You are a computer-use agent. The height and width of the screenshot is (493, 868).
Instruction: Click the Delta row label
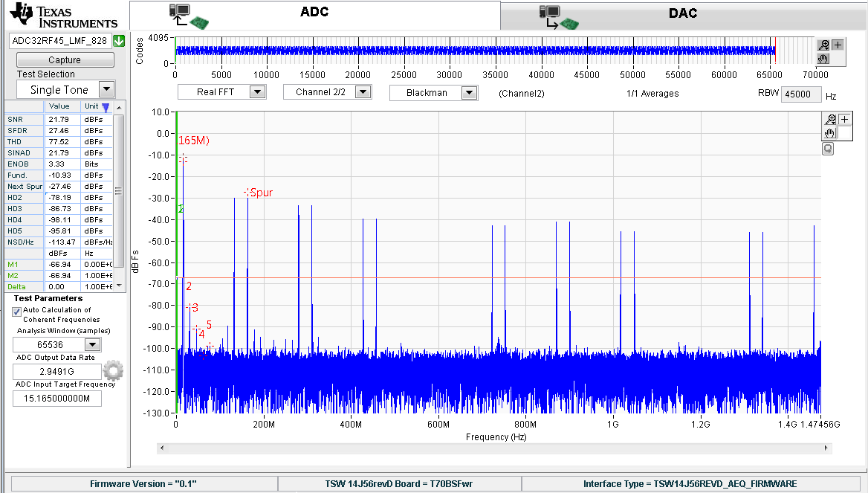pyautogui.click(x=16, y=286)
